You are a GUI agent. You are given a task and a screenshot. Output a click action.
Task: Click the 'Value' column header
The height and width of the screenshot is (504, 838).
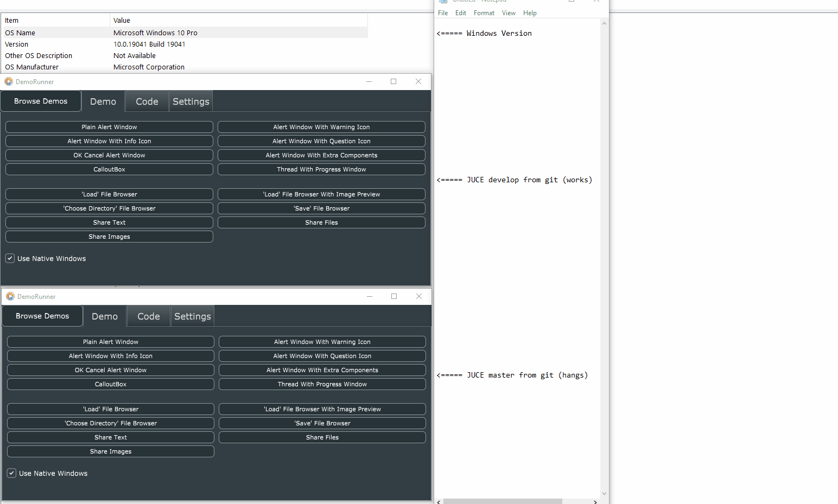pyautogui.click(x=239, y=20)
